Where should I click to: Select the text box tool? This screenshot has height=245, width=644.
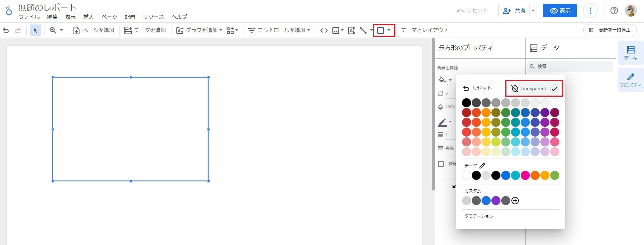351,30
